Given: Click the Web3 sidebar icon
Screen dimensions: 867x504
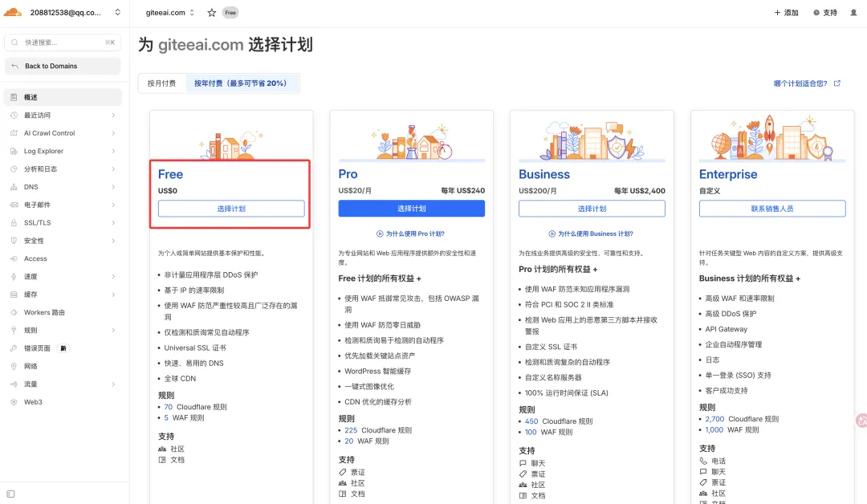Looking at the screenshot, I should [x=14, y=402].
